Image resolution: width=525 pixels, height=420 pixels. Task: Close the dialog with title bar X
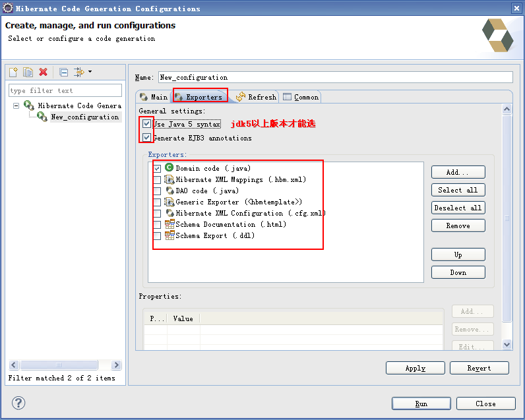click(x=516, y=8)
